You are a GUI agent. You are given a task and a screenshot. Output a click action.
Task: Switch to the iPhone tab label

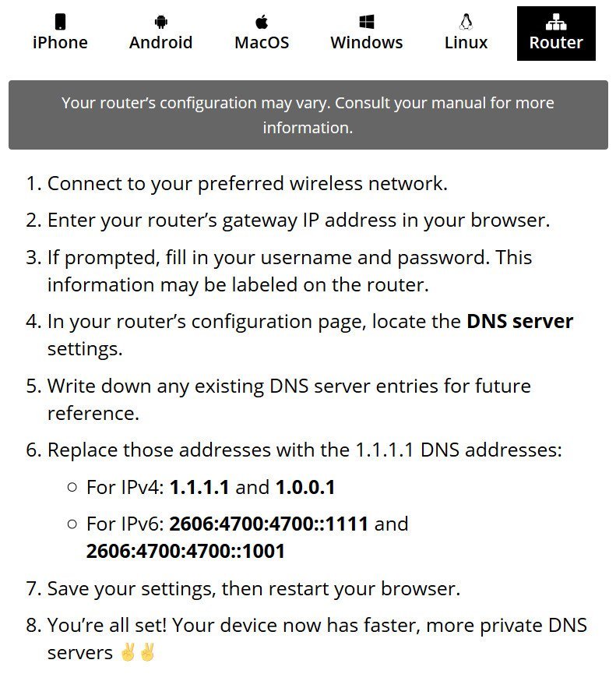(x=60, y=43)
